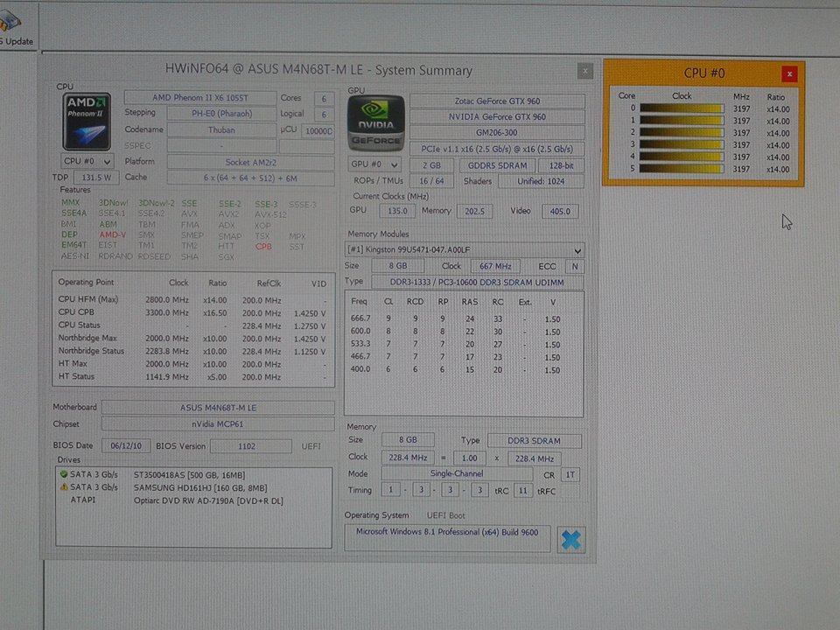Click the PH-E0 (Pharaoh) stepping field

(221, 114)
